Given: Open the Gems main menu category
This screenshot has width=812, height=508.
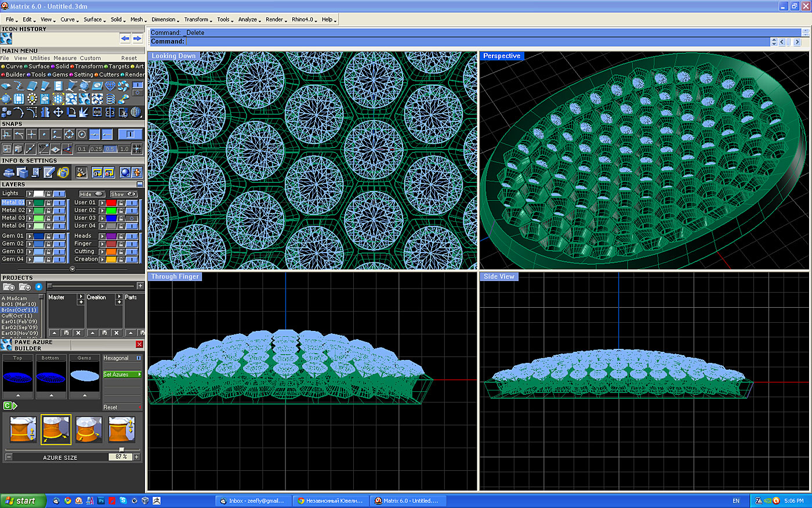Looking at the screenshot, I should pos(60,74).
